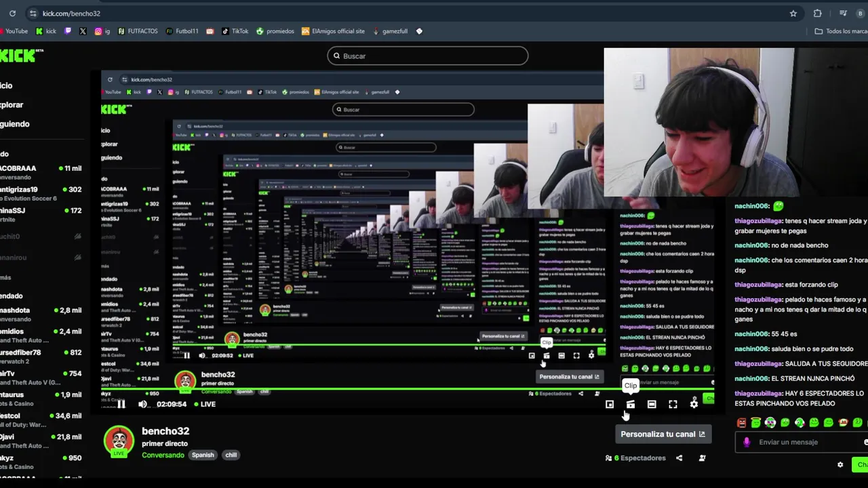Enable mini player in outermost player controls

tap(610, 405)
